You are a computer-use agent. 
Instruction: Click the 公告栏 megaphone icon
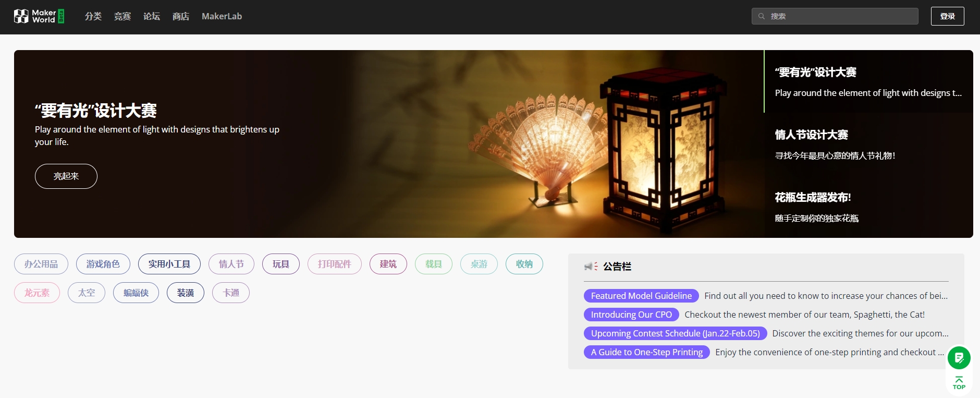(591, 267)
